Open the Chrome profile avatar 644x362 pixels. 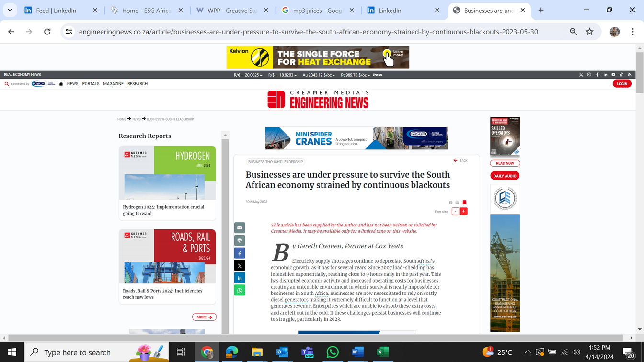point(615,32)
